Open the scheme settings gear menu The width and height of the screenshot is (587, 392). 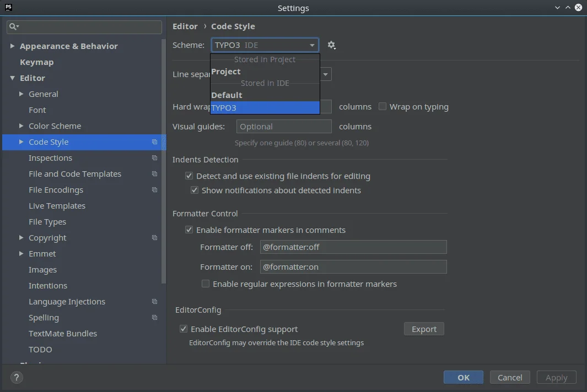pyautogui.click(x=332, y=45)
